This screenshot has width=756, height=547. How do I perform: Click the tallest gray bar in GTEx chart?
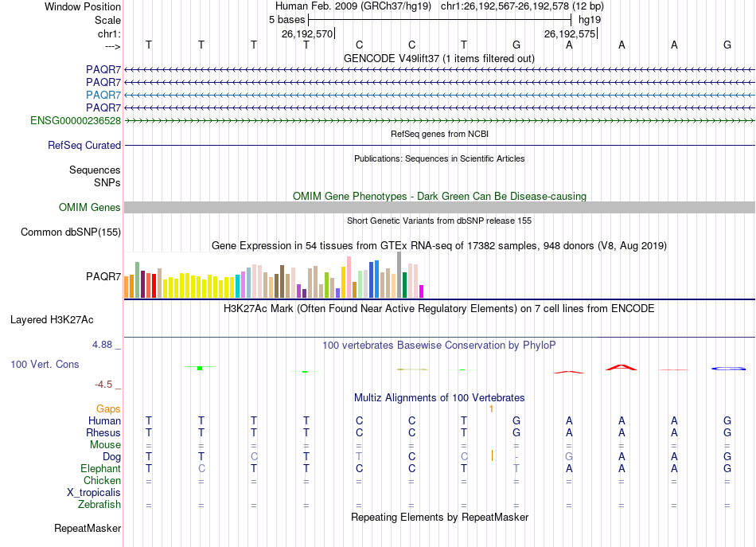(x=399, y=275)
